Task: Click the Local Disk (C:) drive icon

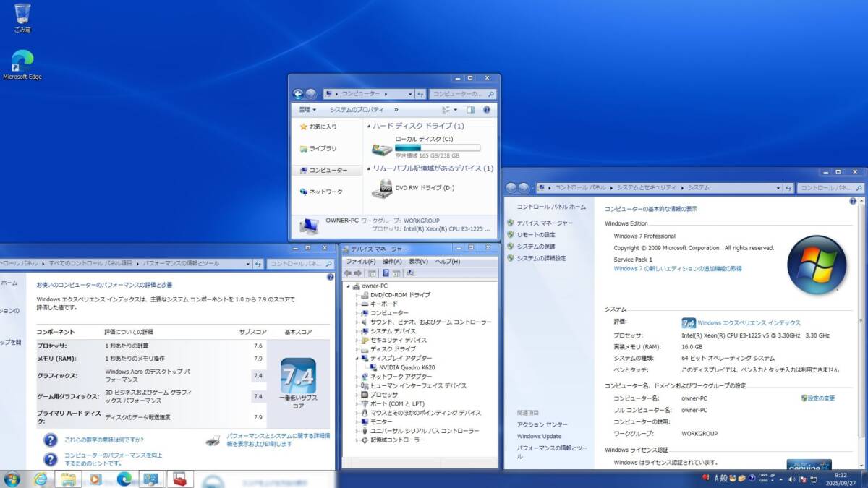Action: [382, 147]
